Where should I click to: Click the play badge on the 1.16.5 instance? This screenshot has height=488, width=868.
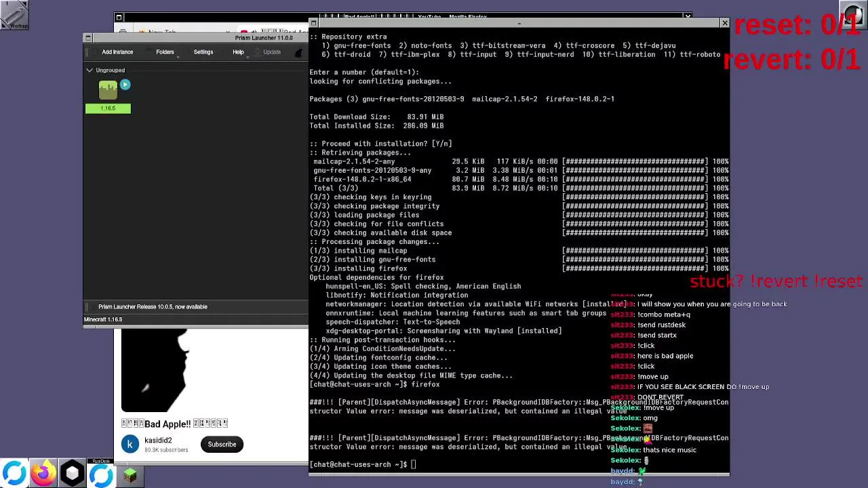pos(125,85)
